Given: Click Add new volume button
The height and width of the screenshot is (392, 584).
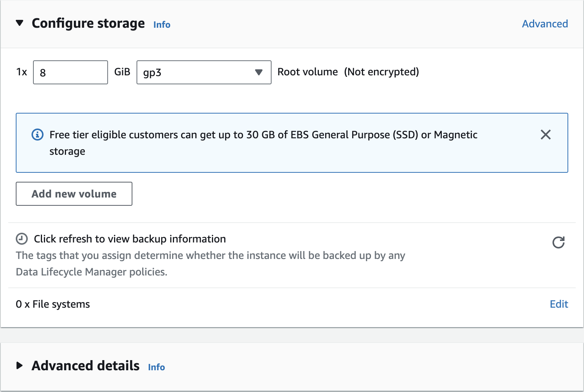Looking at the screenshot, I should [x=74, y=194].
